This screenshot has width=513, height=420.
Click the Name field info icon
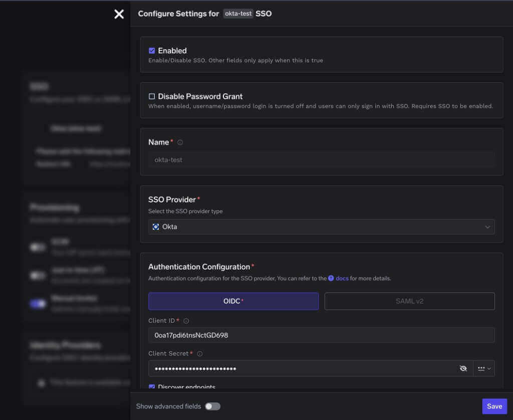pyautogui.click(x=180, y=142)
